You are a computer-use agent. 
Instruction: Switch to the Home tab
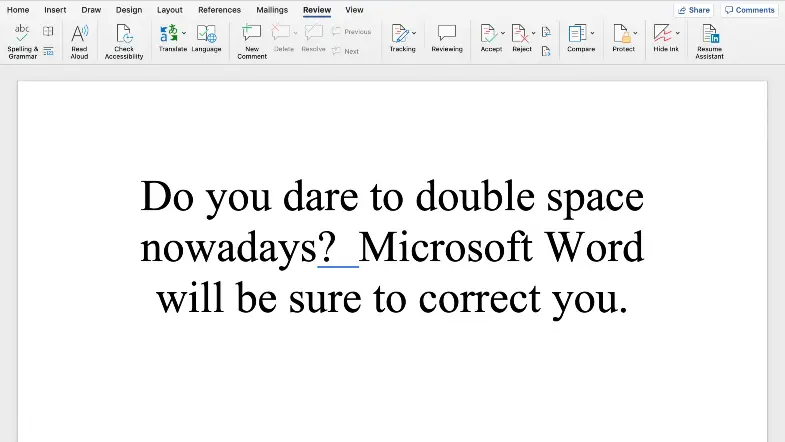18,10
